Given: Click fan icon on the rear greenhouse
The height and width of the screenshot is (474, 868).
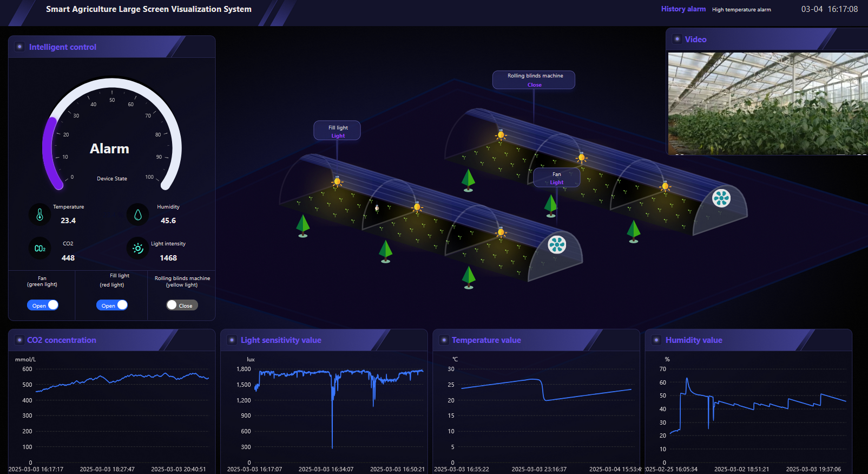Looking at the screenshot, I should [x=721, y=198].
